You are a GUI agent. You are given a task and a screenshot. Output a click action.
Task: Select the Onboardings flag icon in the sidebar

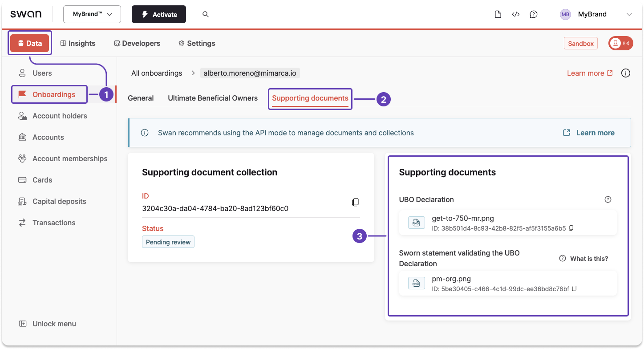tap(21, 94)
